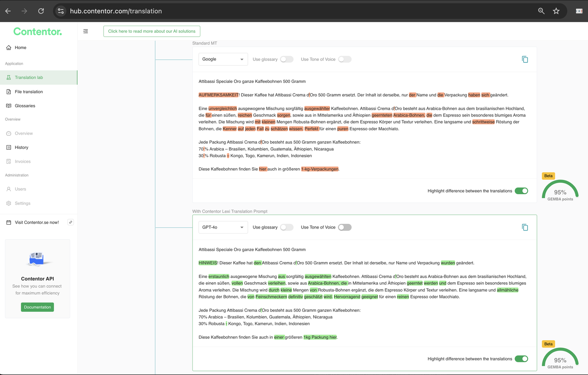Bookmark this page with the star icon

tap(556, 11)
